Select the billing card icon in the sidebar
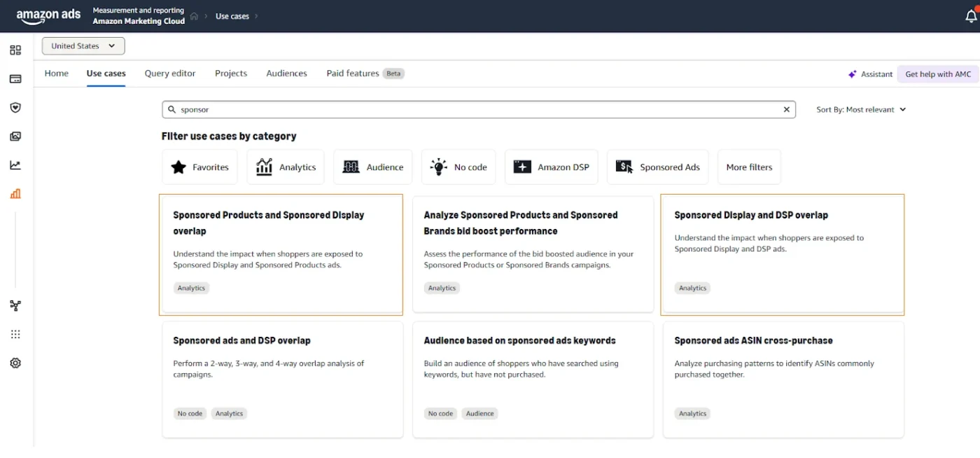Screen dimensions: 980x458 15,78
